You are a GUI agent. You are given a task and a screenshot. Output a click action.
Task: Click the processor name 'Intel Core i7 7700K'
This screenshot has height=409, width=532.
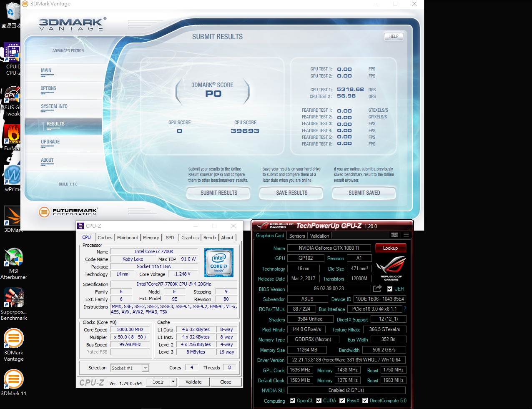(x=154, y=251)
